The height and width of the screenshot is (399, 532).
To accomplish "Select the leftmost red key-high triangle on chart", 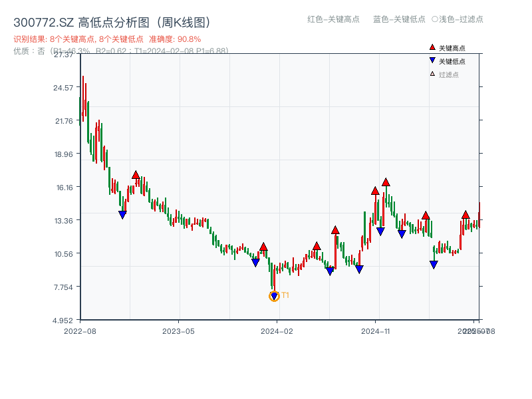I will click(x=136, y=175).
